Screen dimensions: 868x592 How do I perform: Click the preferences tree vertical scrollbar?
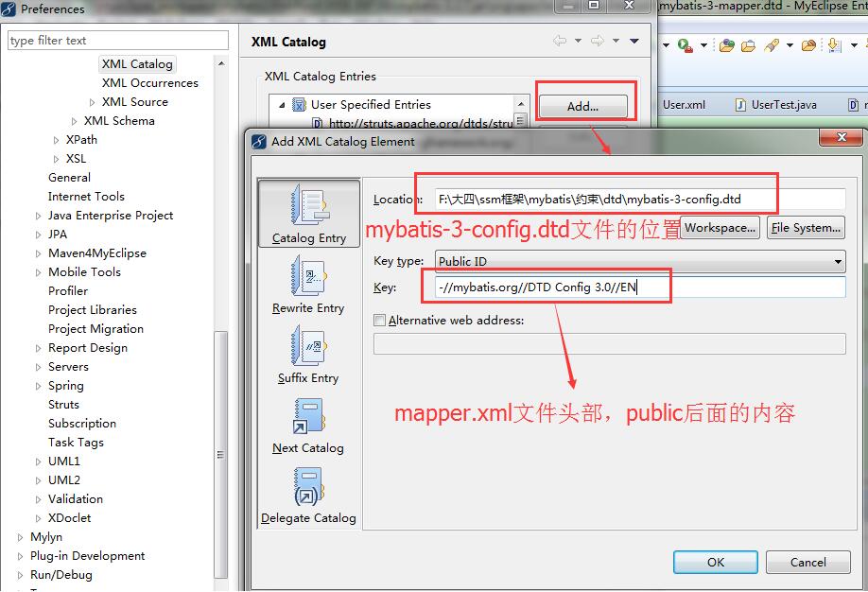point(220,454)
